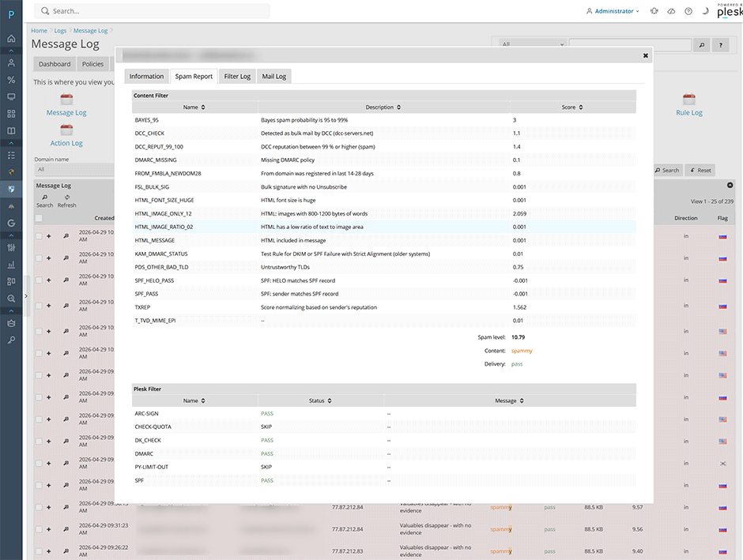Open the shield security icon in the sidebar
The width and height of the screenshot is (743, 560).
coord(11,189)
